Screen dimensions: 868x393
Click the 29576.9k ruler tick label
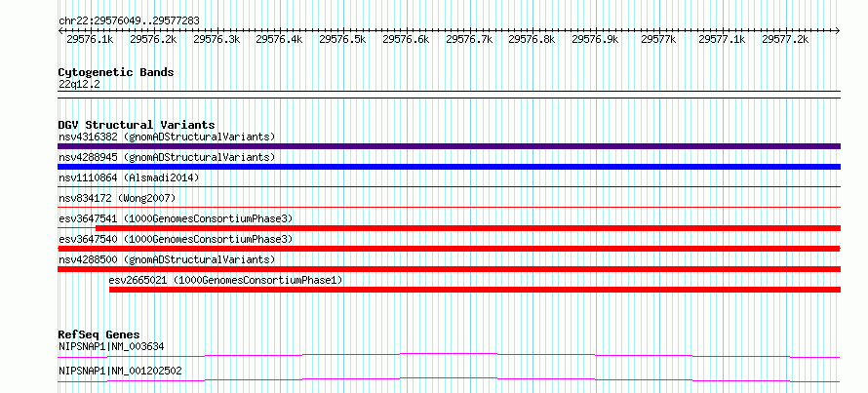595,39
